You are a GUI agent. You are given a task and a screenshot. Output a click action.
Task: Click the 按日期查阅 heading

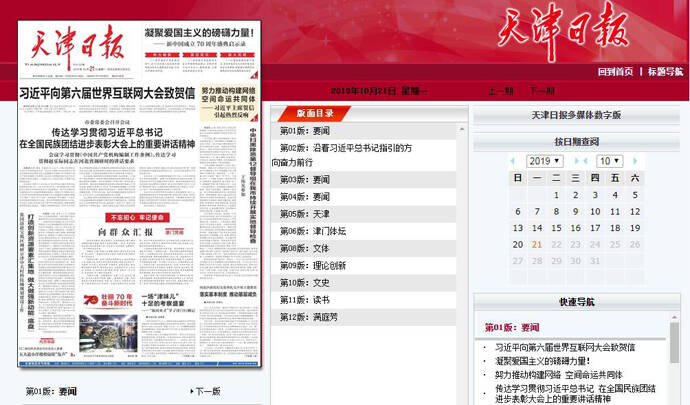pyautogui.click(x=576, y=142)
